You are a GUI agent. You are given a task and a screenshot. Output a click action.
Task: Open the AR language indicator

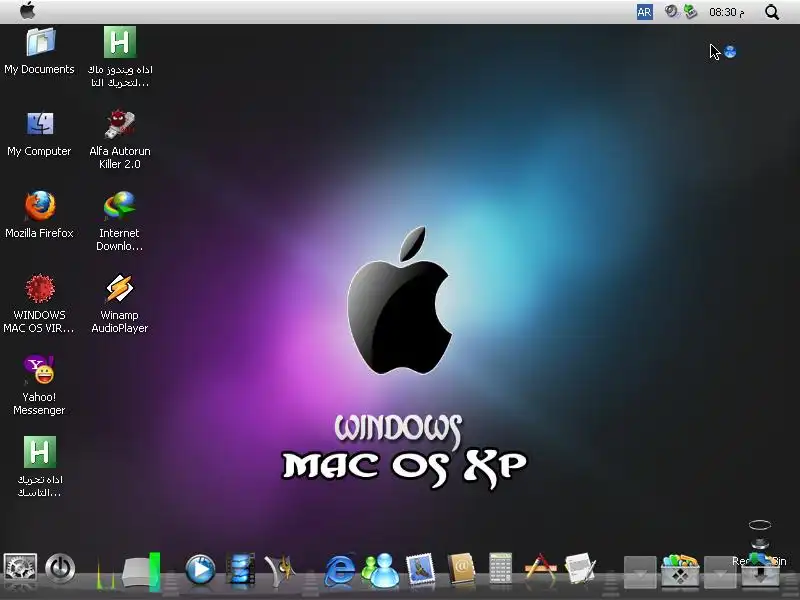644,12
